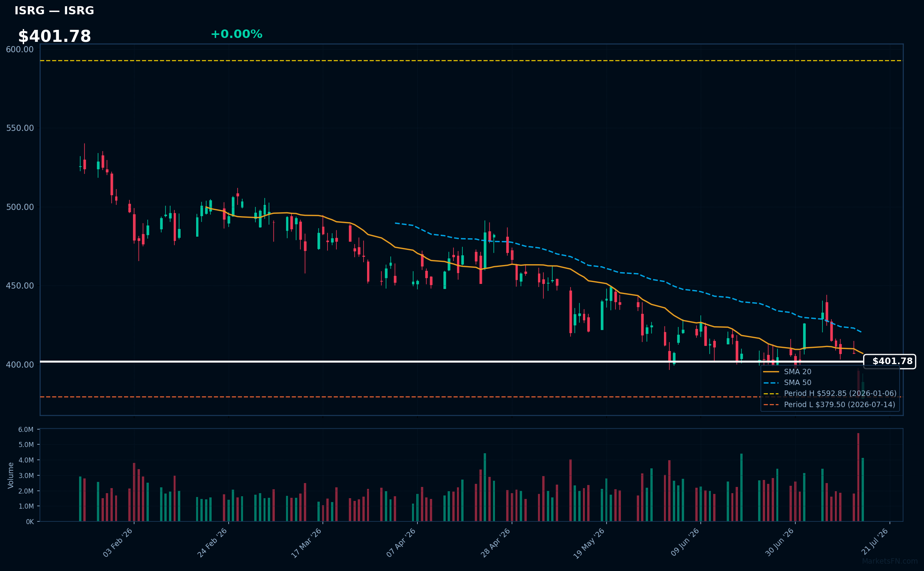
Task: Click Period L $379.50 legend entry
Action: [x=829, y=405]
